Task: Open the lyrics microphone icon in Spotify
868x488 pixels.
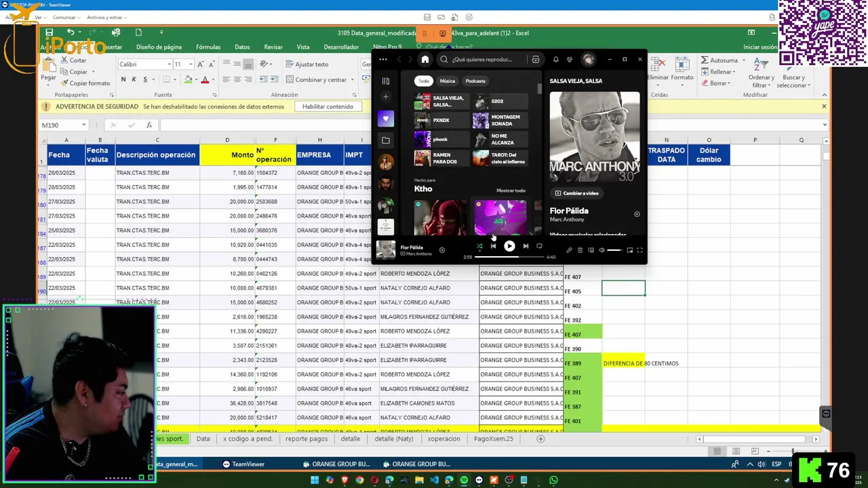Action: coord(569,250)
